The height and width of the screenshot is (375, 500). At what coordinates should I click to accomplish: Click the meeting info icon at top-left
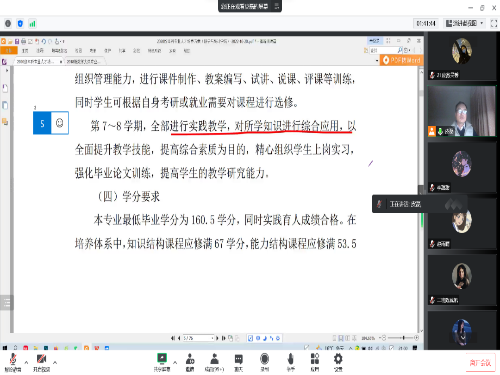point(8,24)
